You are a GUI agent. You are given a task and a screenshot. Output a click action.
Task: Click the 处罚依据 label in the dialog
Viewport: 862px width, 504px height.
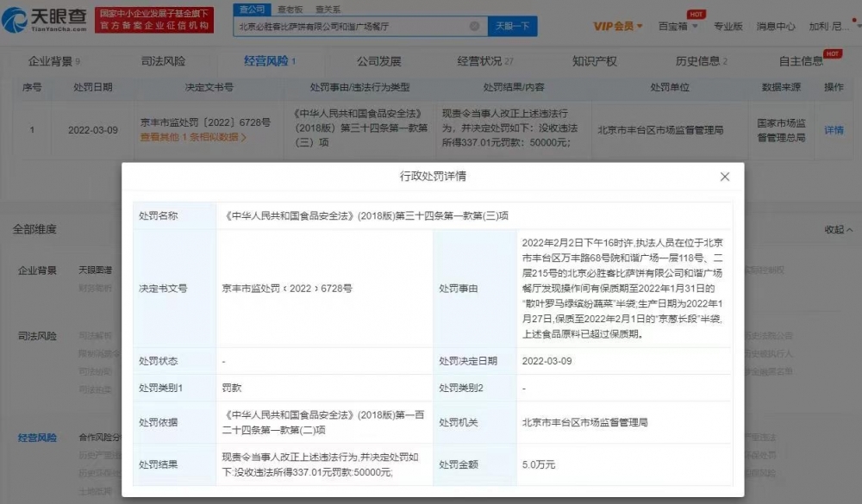click(159, 423)
